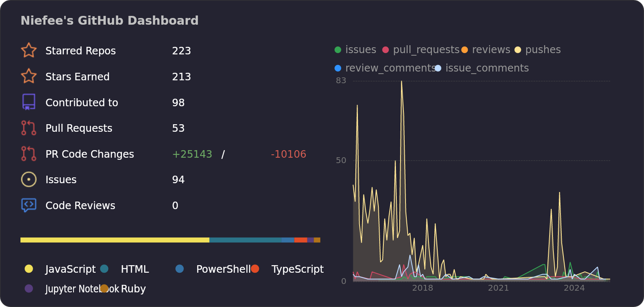Click the 0 y-axis label

[x=344, y=281]
